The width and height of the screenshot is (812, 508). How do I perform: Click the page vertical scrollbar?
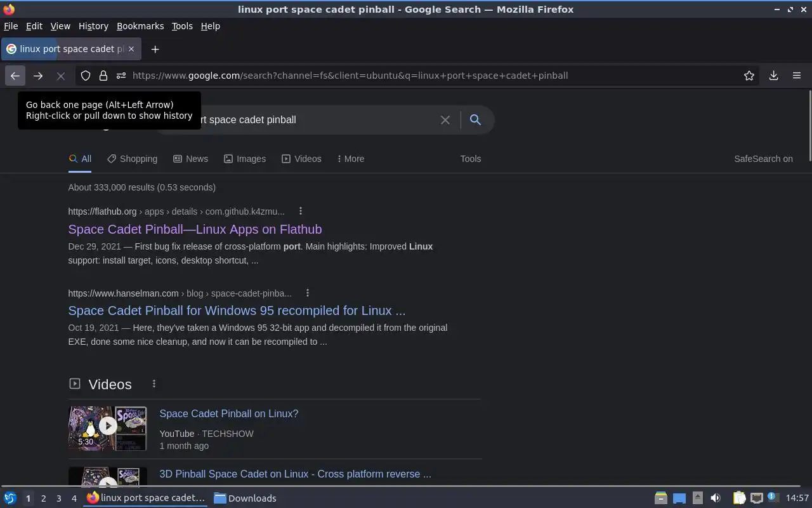(x=809, y=127)
